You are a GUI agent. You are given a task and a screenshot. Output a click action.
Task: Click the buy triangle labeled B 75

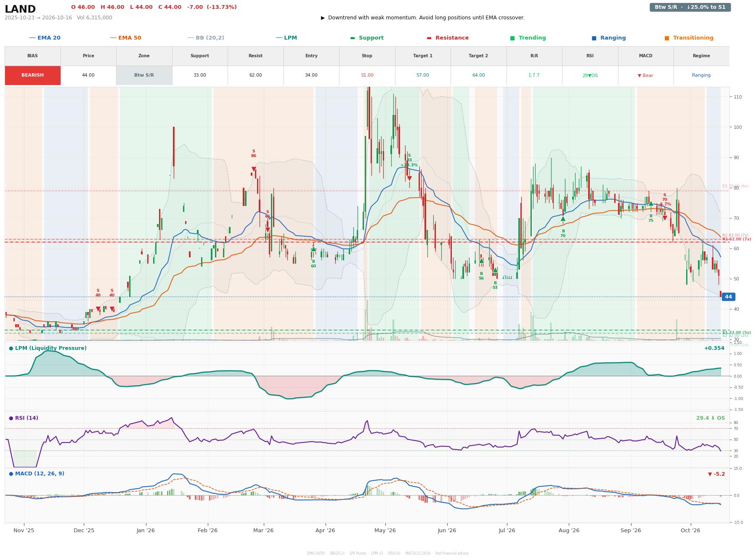click(651, 203)
